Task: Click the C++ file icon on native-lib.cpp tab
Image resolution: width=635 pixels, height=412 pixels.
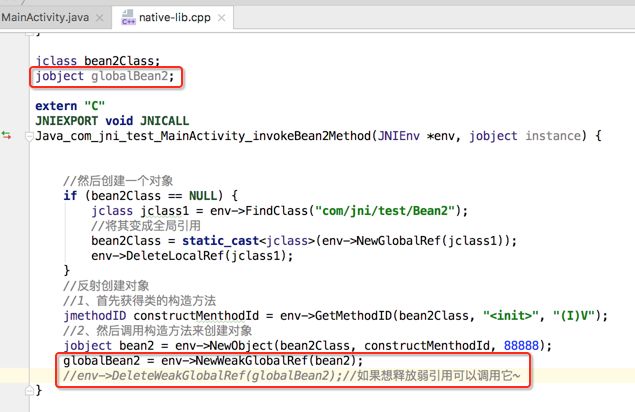Action: click(x=128, y=17)
